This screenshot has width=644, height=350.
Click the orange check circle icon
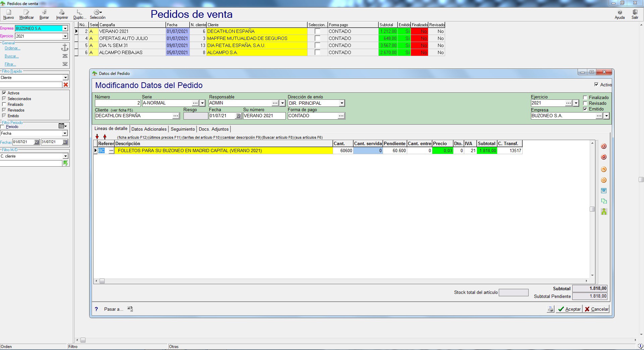coord(604,169)
